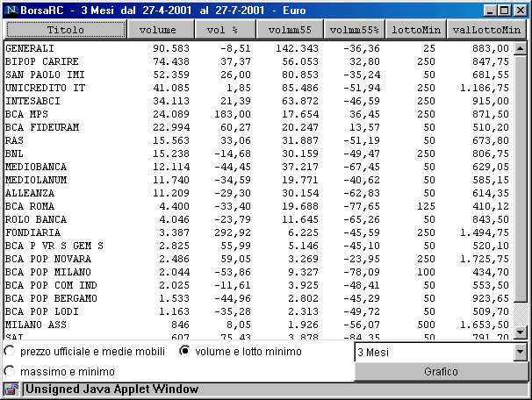
Task: Select the ALLEANZA row
Action: coord(257,193)
